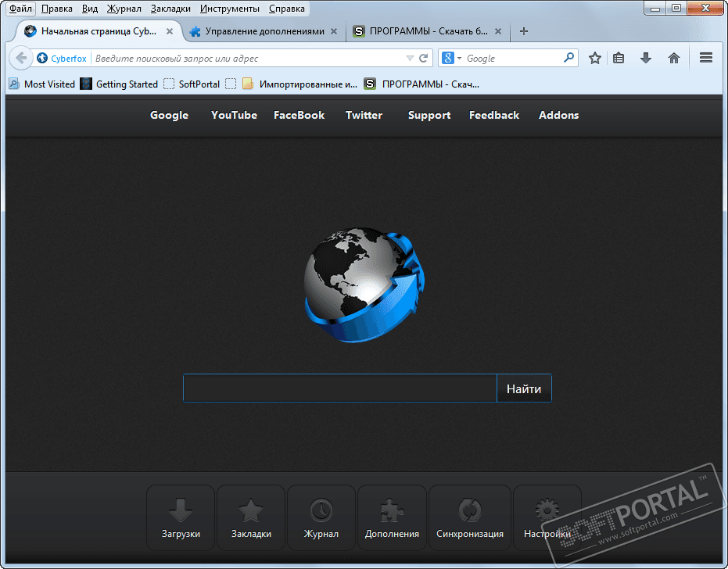728x569 pixels.
Task: Open Дополнения add-ons launcher button
Action: coord(392,517)
